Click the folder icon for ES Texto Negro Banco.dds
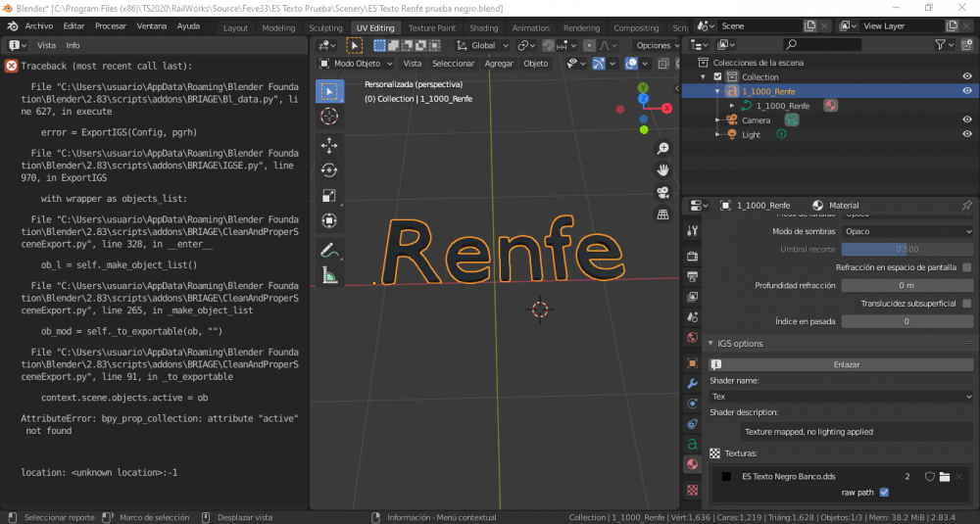The width and height of the screenshot is (980, 524). [945, 477]
